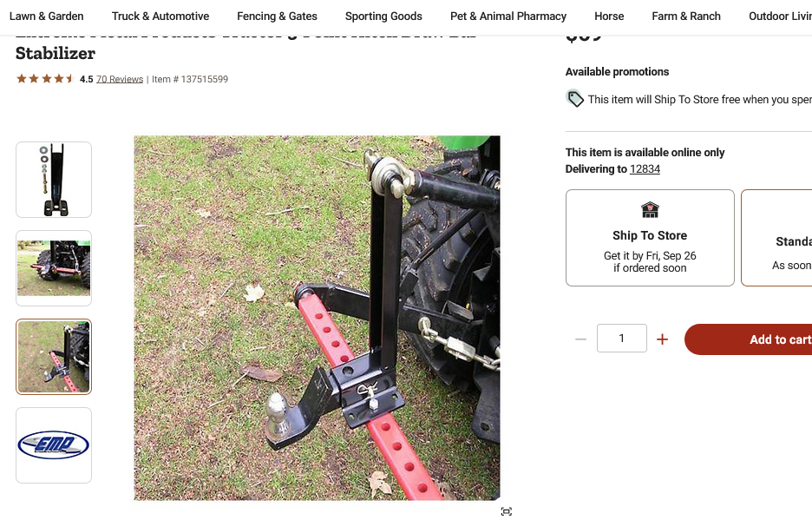Go to the Farm & Ranch category
812x520 pixels.
[686, 16]
